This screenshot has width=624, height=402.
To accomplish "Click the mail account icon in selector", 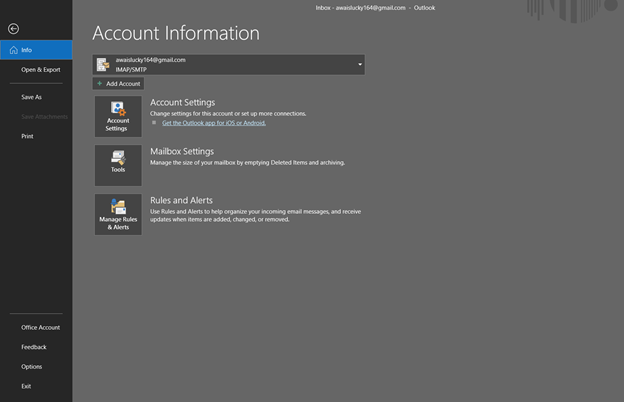I will pos(103,64).
